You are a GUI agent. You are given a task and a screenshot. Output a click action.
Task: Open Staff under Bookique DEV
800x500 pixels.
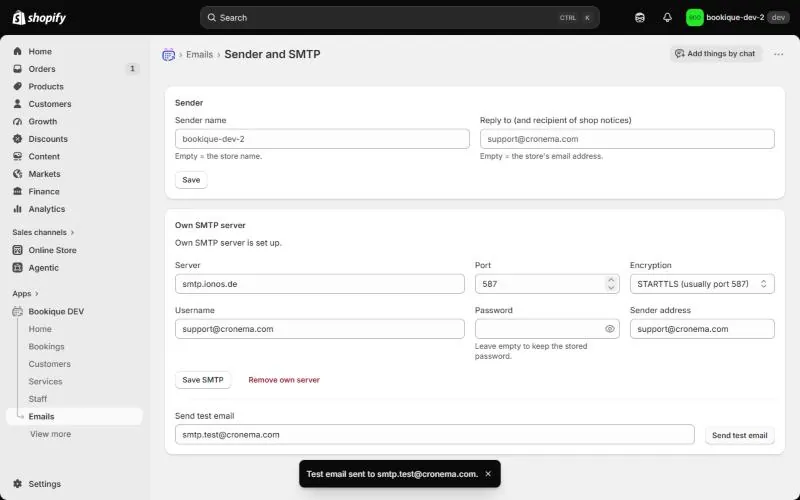click(38, 399)
